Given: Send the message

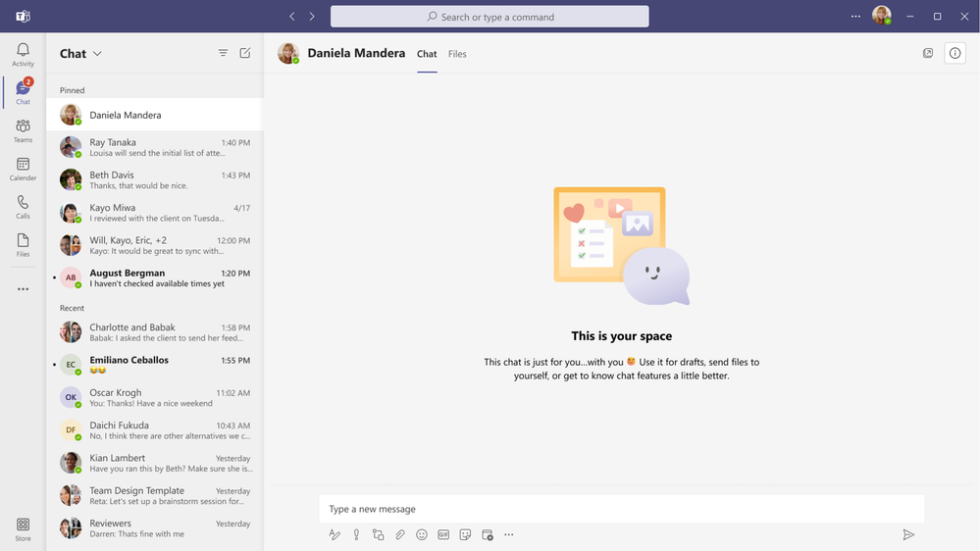Looking at the screenshot, I should [908, 534].
